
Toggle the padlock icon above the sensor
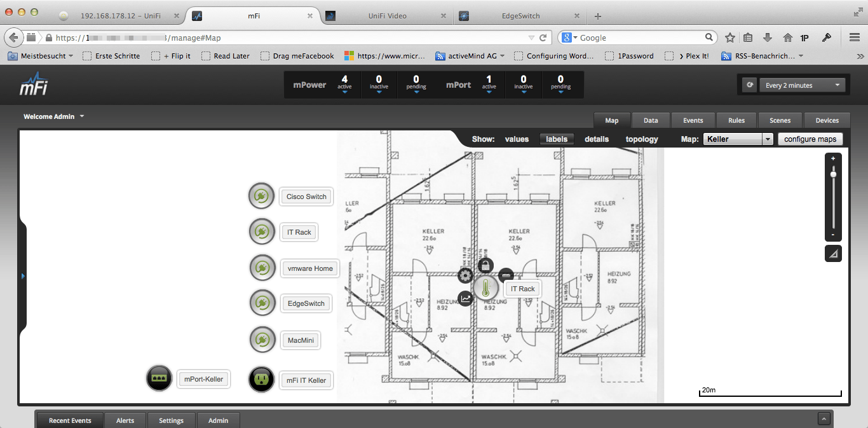tap(485, 266)
